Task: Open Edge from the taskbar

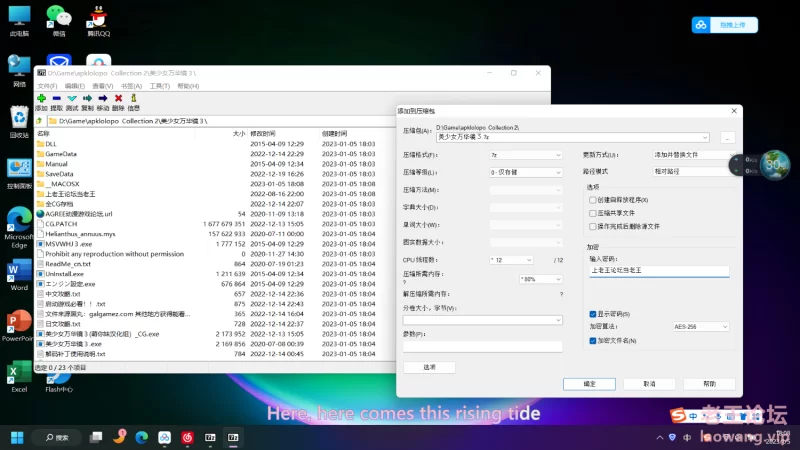Action: 141,437
